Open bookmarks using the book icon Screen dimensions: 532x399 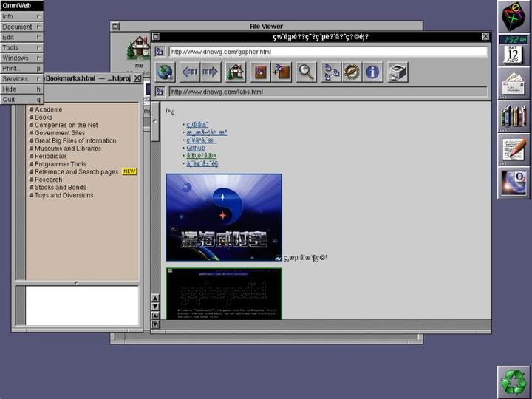click(x=259, y=72)
